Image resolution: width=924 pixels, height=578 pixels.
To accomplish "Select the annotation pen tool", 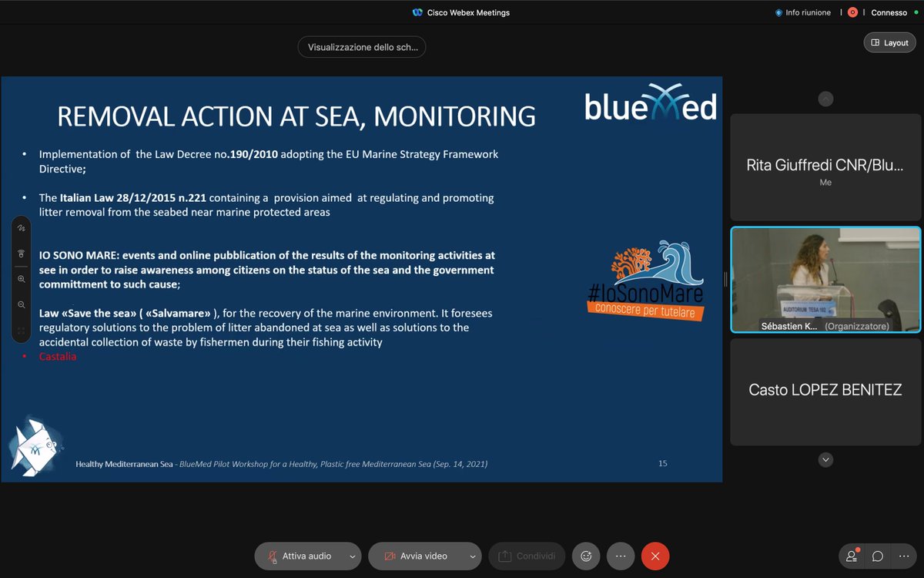I will point(21,227).
